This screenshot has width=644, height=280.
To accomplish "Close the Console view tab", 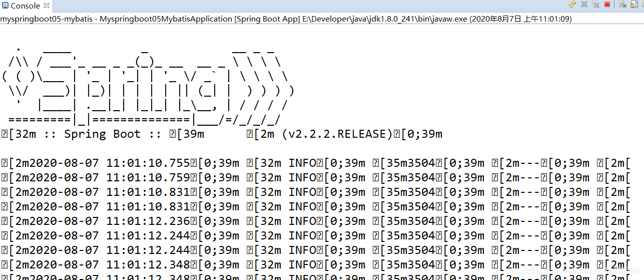I will [x=47, y=6].
